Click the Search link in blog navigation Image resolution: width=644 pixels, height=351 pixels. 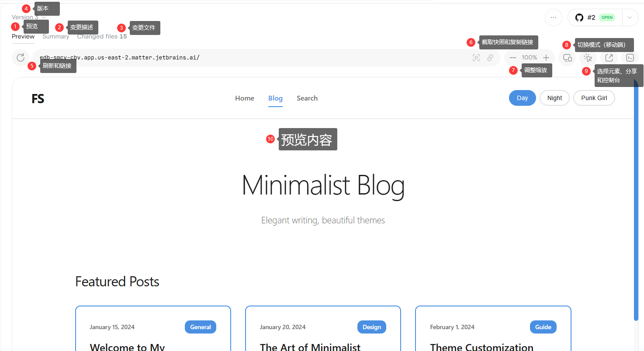tap(307, 98)
